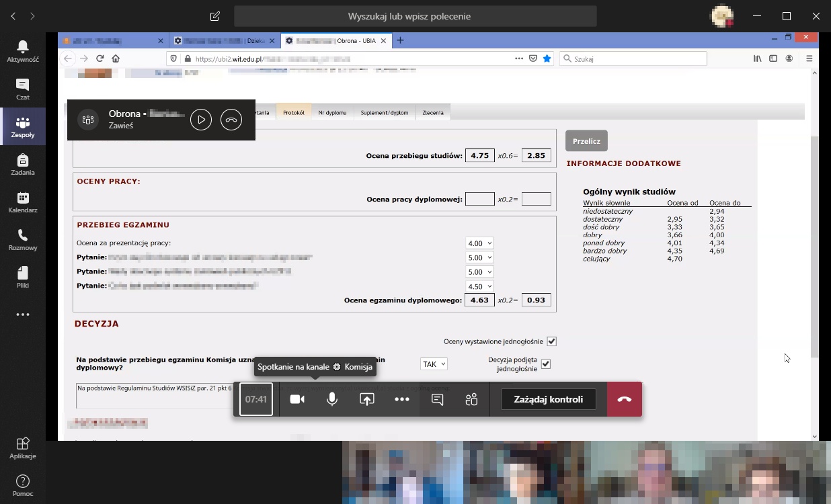Click the Teams search command box
Screen dimensions: 831x504
point(415,16)
